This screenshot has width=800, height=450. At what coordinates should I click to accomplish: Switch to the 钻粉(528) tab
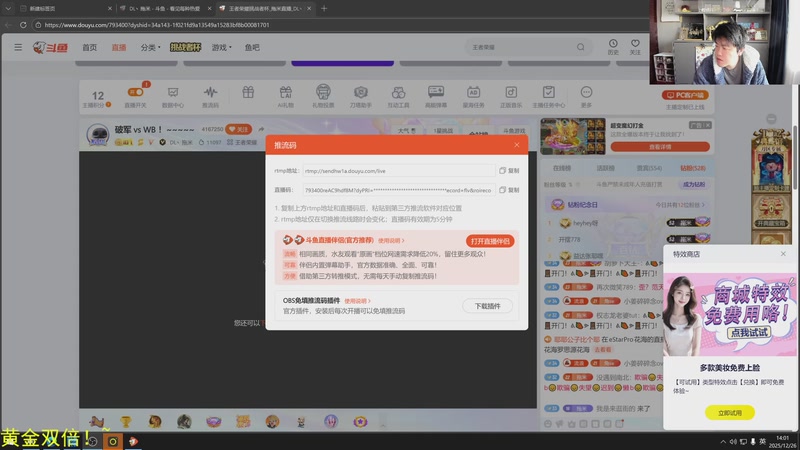click(693, 168)
